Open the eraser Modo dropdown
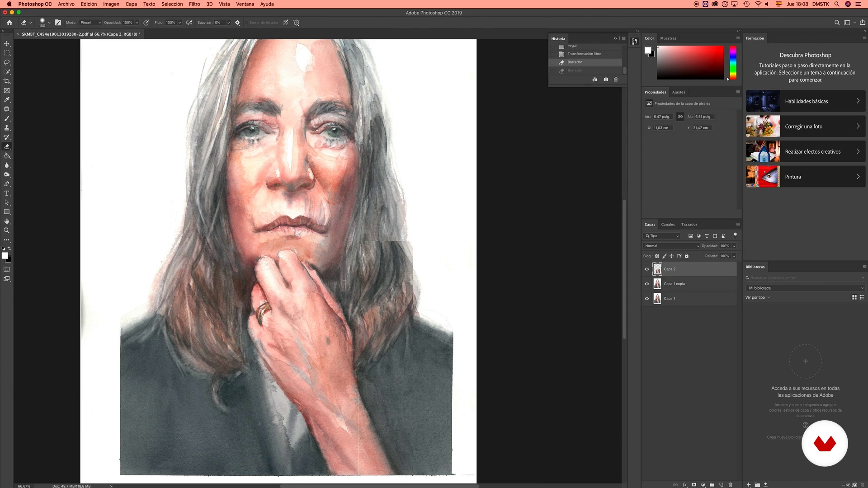This screenshot has height=488, width=868. [90, 23]
